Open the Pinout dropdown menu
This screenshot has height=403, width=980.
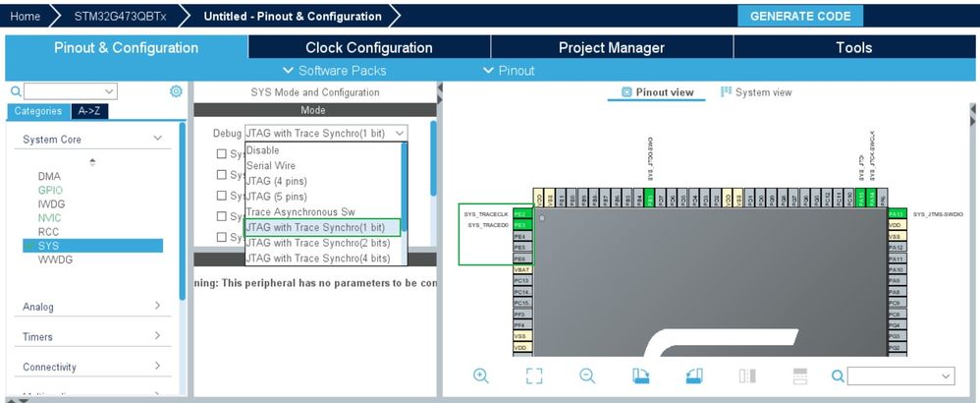pyautogui.click(x=509, y=71)
